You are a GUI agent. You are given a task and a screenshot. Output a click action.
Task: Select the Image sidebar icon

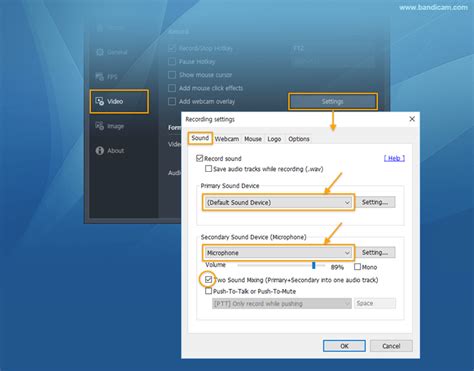[99, 126]
